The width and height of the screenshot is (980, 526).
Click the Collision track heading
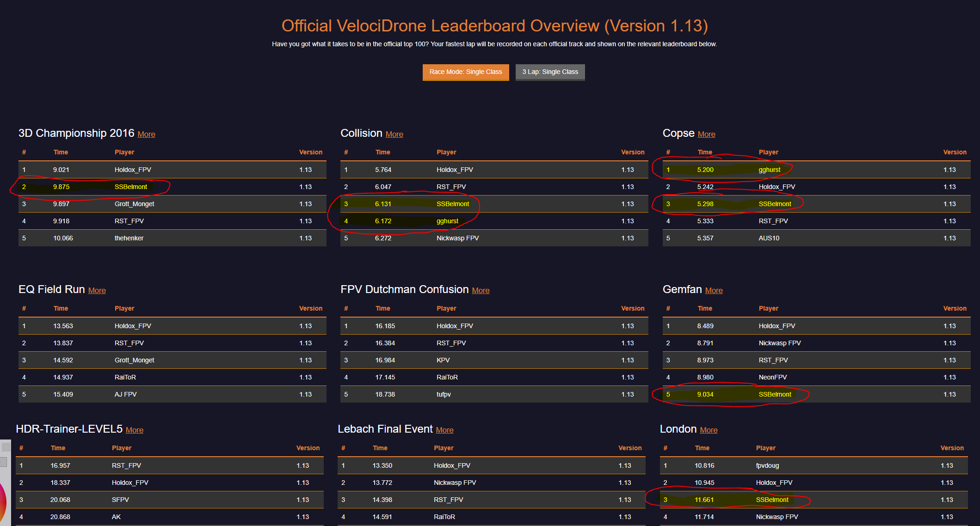361,133
